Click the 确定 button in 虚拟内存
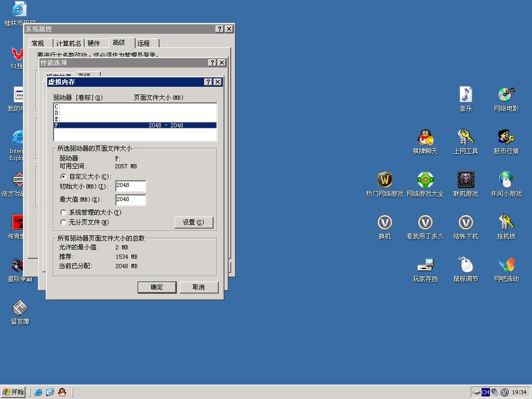This screenshot has height=399, width=532. 157,287
